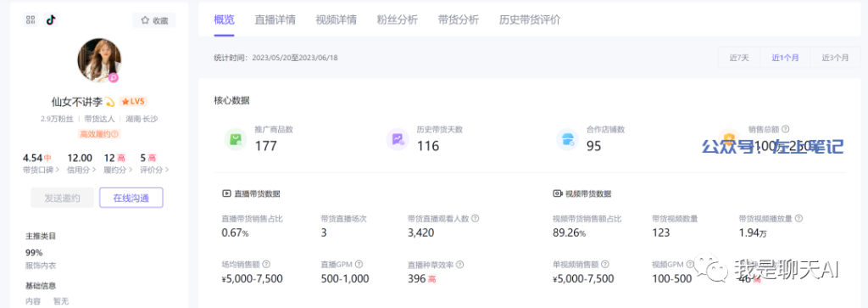Click the 0.67% livestream sales share
Screen dimensions: 868x308
(236, 232)
